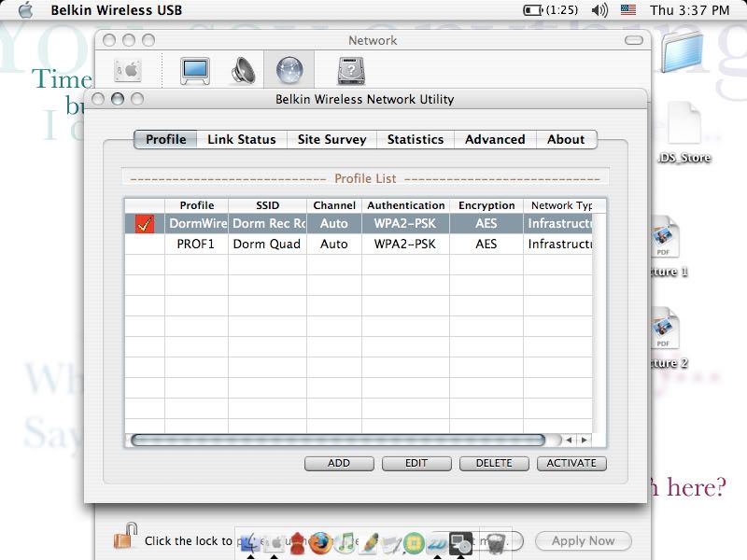Click the DELETE profile button
The width and height of the screenshot is (747, 560).
pyautogui.click(x=494, y=463)
